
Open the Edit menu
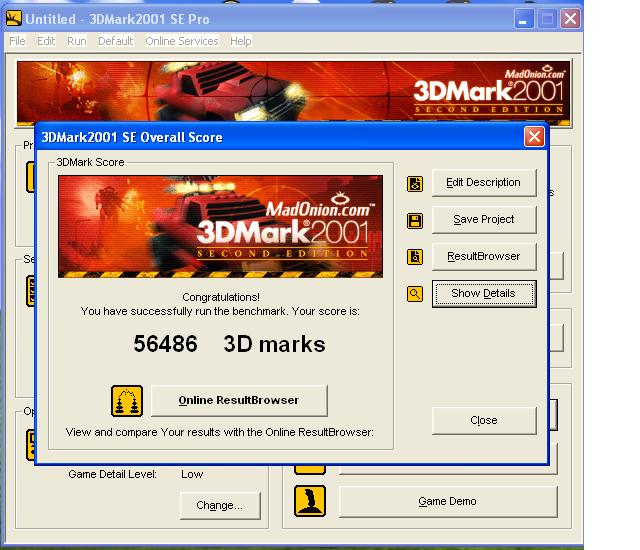[46, 41]
